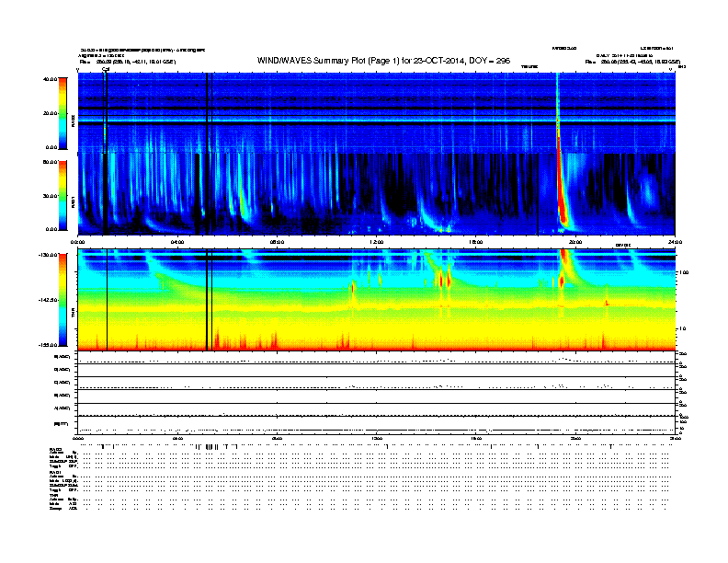Click the TNR color scale bar

(x=63, y=300)
